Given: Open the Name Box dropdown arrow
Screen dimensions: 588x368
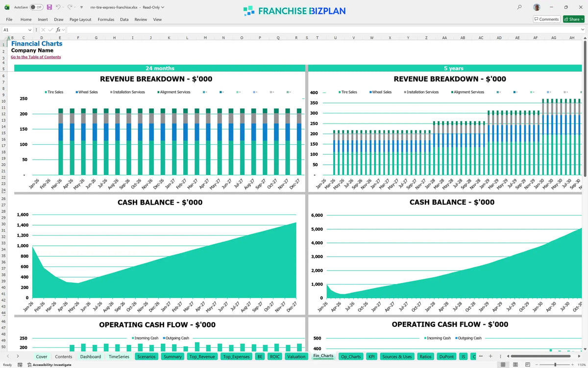Looking at the screenshot, I should [x=30, y=30].
